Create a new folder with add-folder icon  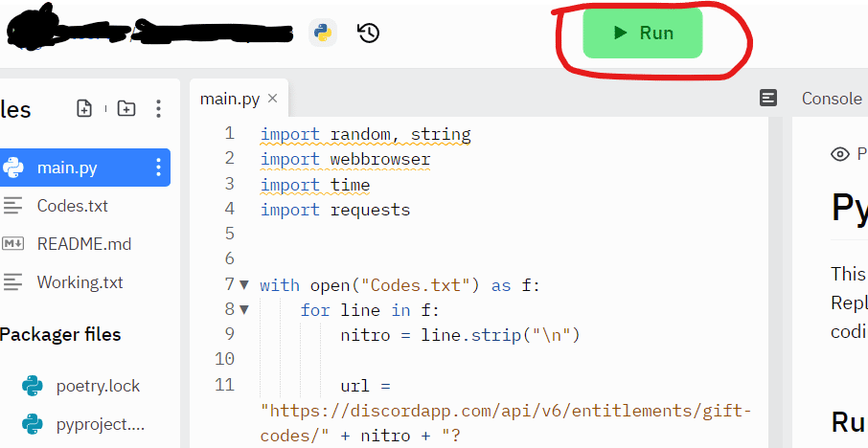click(126, 109)
